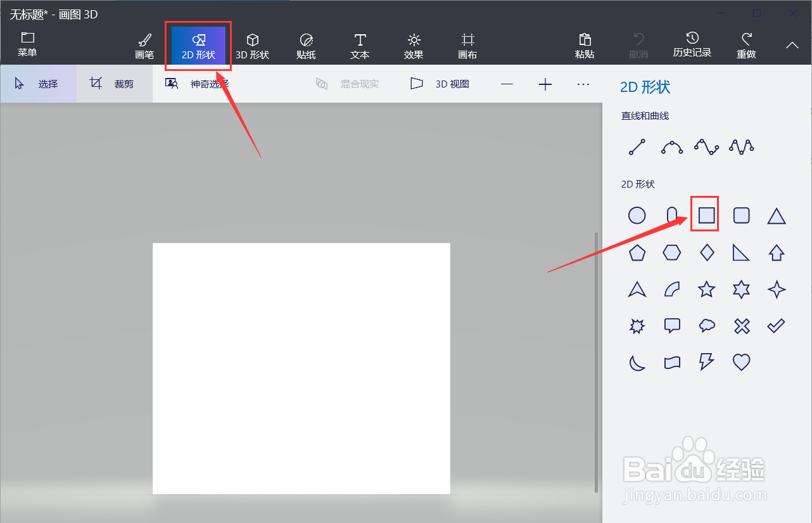Open the 效果 effects tab
The width and height of the screenshot is (812, 523).
point(414,46)
